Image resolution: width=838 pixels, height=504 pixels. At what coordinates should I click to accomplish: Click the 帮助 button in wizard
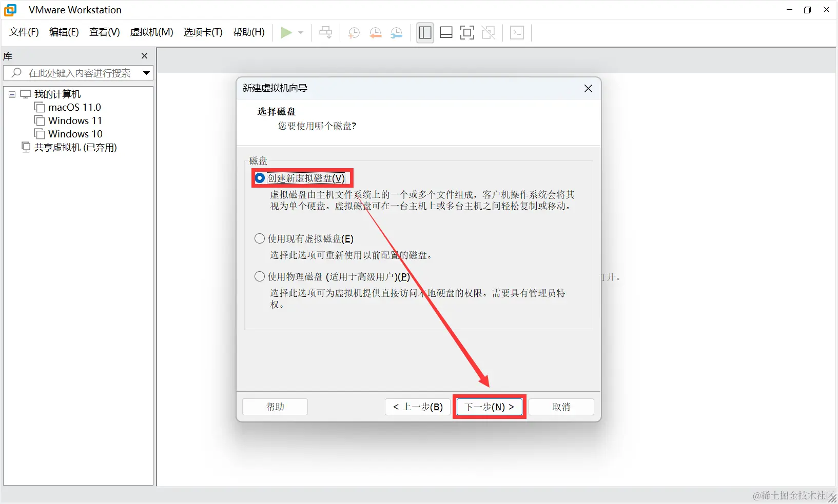pyautogui.click(x=275, y=407)
